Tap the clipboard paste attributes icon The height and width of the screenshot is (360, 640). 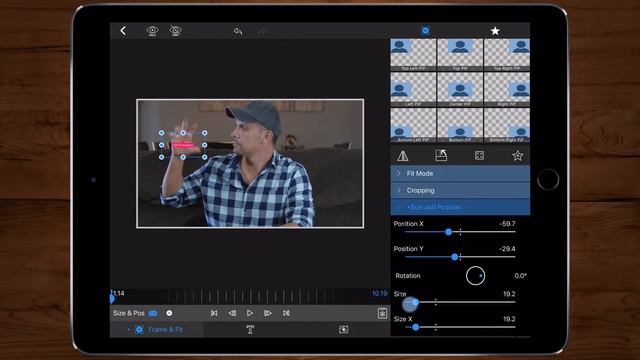pos(382,313)
